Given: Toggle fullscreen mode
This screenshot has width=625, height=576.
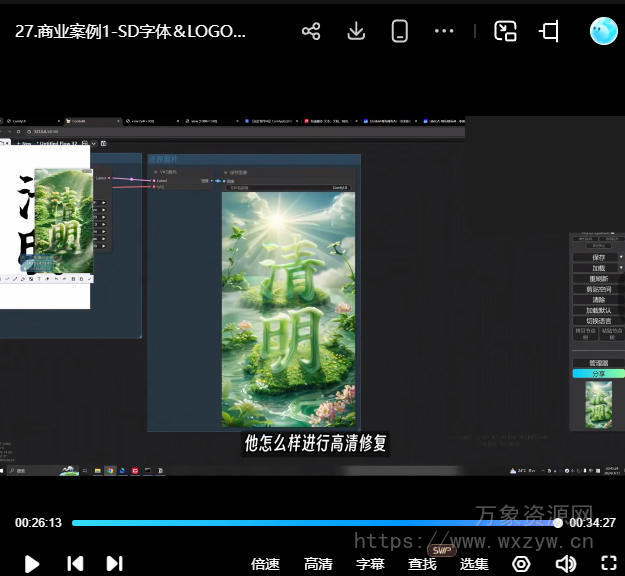Looking at the screenshot, I should [x=608, y=564].
